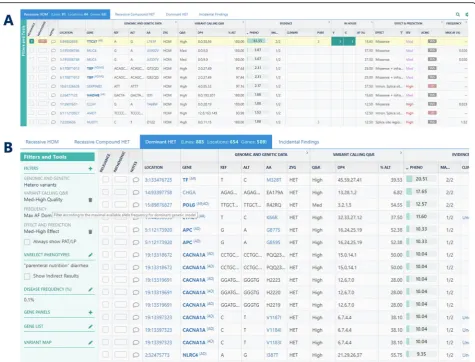Enable the Always show PAT/LP checkbox
Image resolution: width=475 pixels, height=362 pixels.
pyautogui.click(x=27, y=242)
